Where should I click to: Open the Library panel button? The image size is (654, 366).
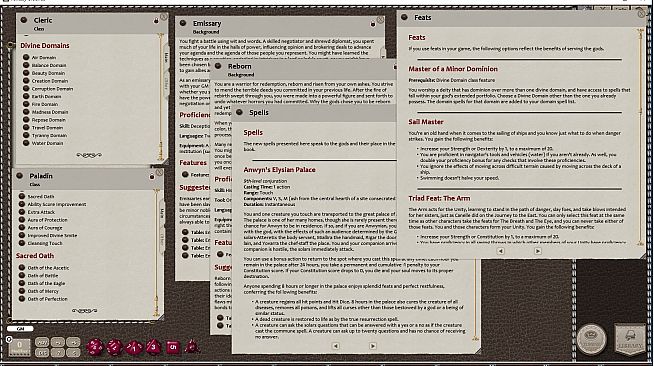630,339
